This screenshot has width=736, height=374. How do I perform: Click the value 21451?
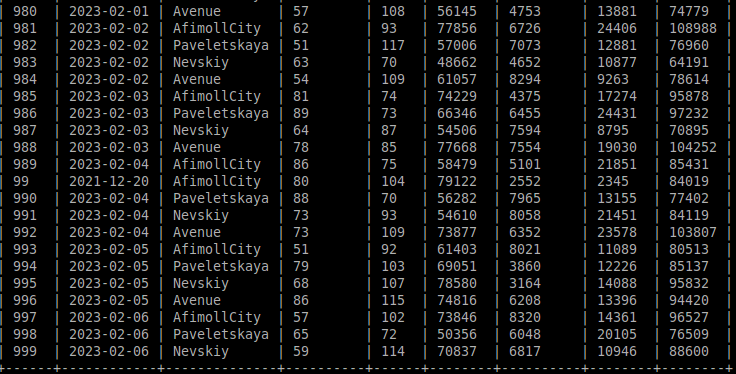click(x=617, y=215)
